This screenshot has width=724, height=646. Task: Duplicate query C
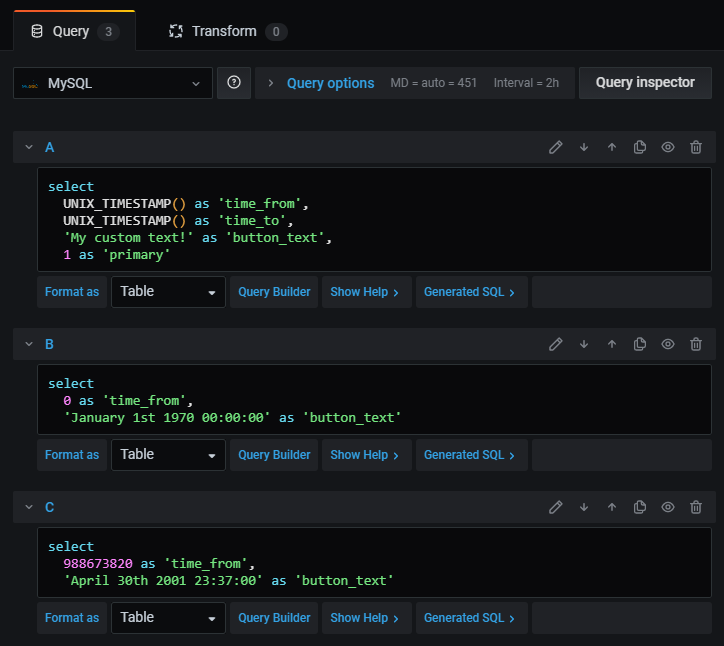(640, 507)
